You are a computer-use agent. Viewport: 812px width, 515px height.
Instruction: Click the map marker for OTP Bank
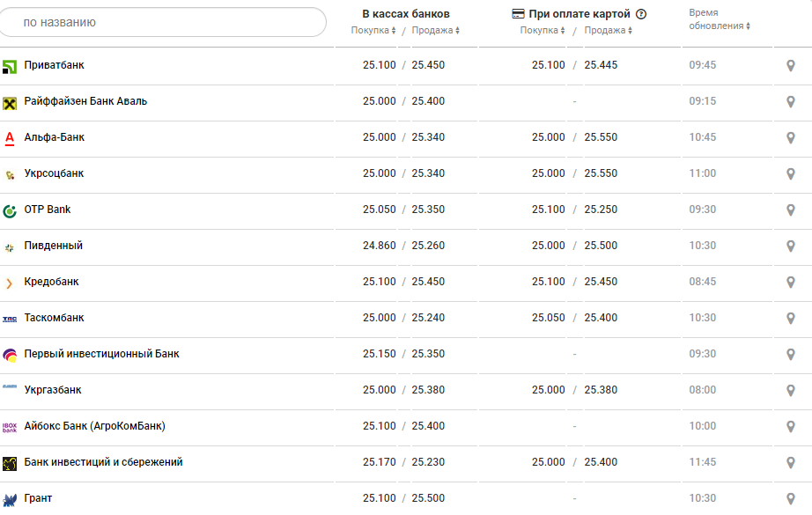pos(790,210)
